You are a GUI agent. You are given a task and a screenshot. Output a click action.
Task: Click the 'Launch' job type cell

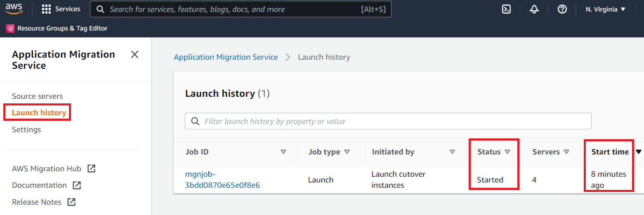tap(321, 180)
